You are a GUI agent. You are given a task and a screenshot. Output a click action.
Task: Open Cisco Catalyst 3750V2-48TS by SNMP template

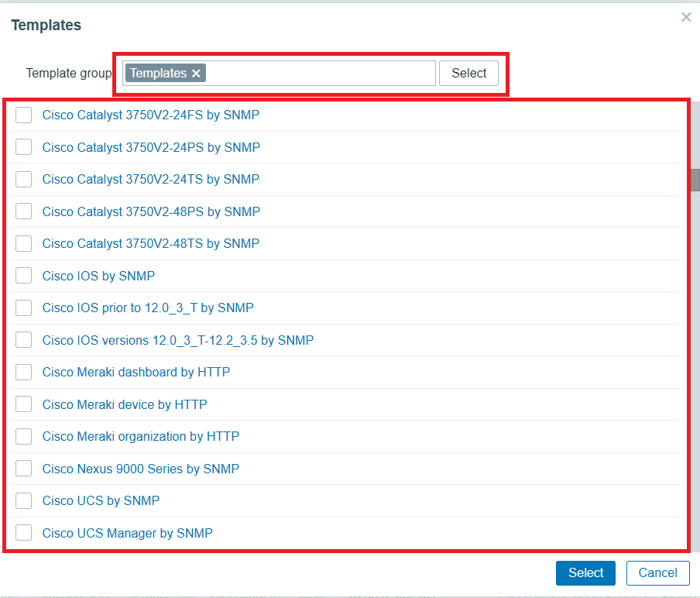pyautogui.click(x=150, y=243)
